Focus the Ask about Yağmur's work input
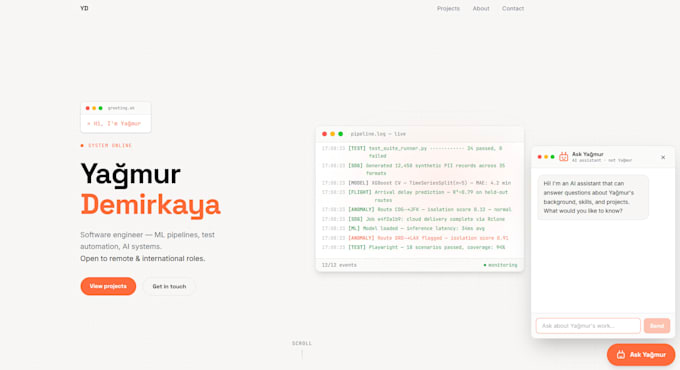 [588, 326]
